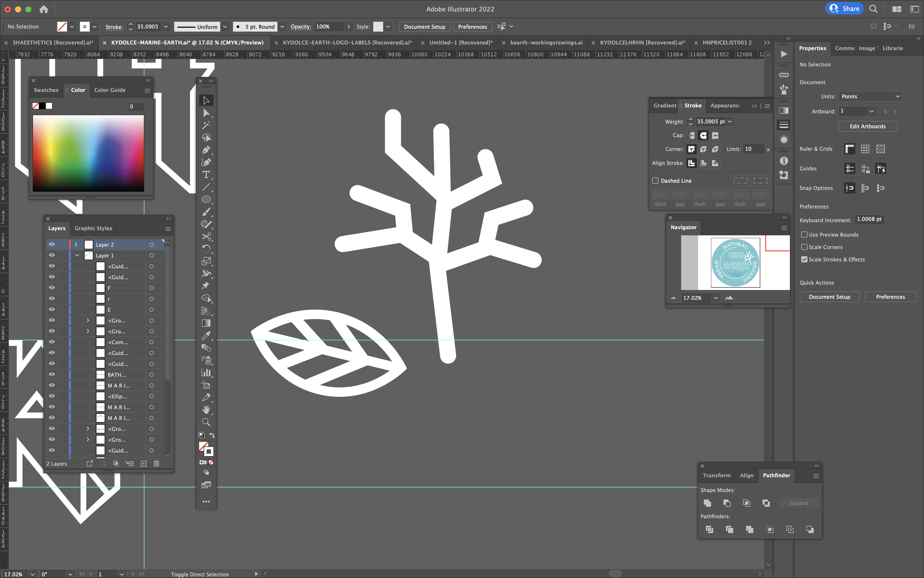Click the Share button
924x578 pixels.
coord(844,9)
